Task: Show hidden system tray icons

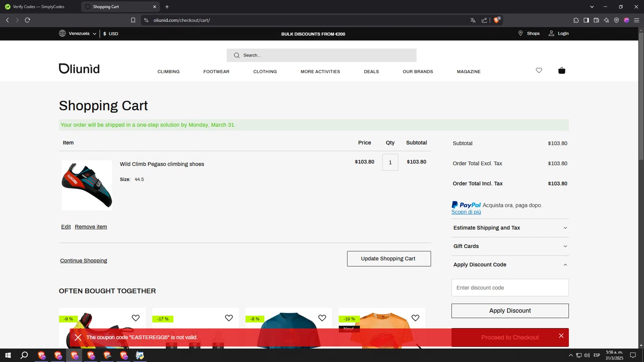Action: pos(571,355)
